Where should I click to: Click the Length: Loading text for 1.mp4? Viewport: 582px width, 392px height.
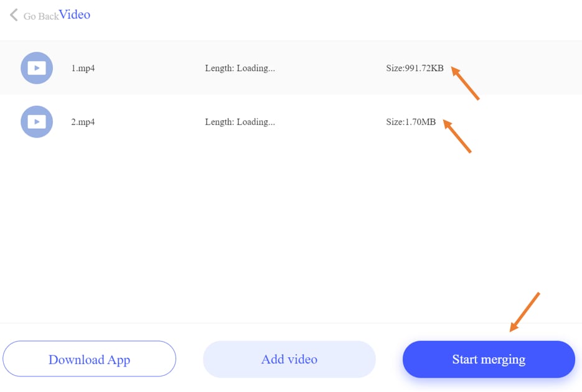point(240,68)
